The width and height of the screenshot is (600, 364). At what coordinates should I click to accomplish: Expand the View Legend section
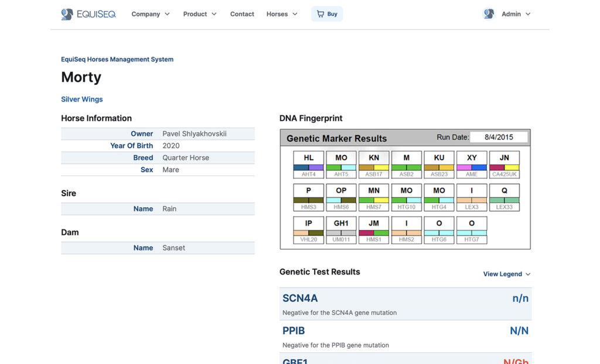(507, 274)
